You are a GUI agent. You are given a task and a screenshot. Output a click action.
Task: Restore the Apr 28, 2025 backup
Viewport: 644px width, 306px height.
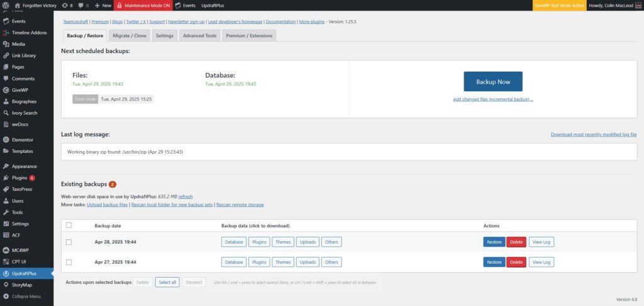494,242
